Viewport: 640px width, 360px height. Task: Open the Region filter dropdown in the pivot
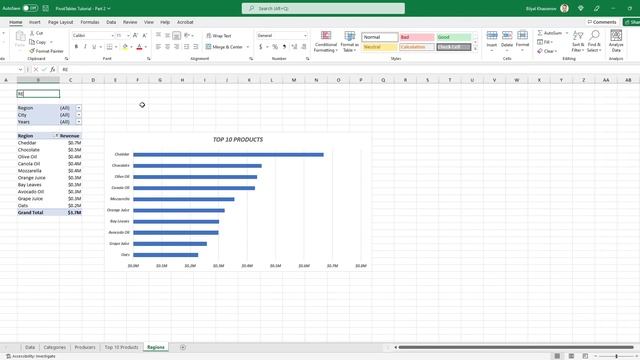pos(78,108)
